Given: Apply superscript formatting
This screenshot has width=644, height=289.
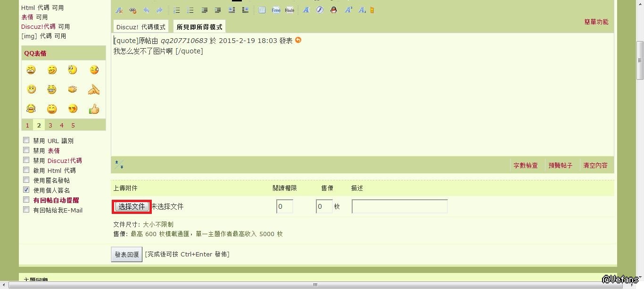Looking at the screenshot, I should coord(348,10).
